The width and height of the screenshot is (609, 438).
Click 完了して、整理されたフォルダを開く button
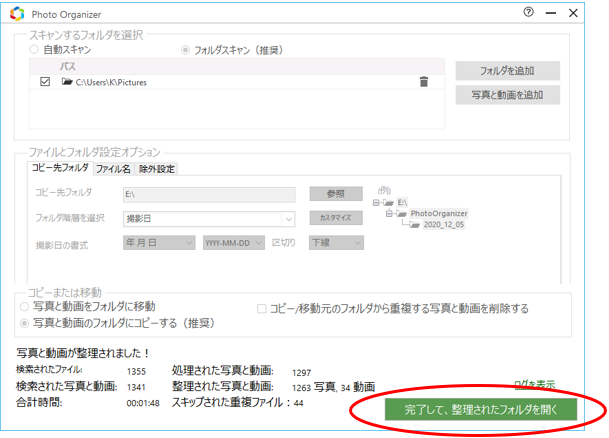coord(481,409)
